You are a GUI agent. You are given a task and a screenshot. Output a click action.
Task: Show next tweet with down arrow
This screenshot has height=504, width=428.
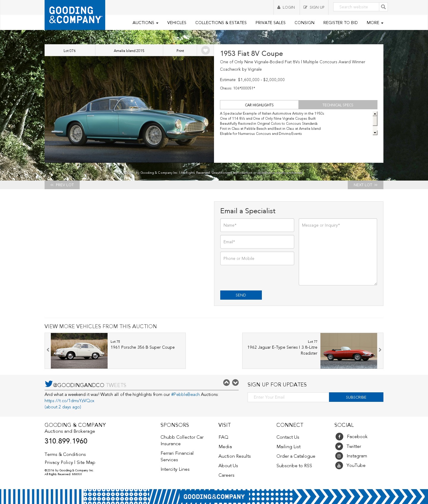[235, 383]
